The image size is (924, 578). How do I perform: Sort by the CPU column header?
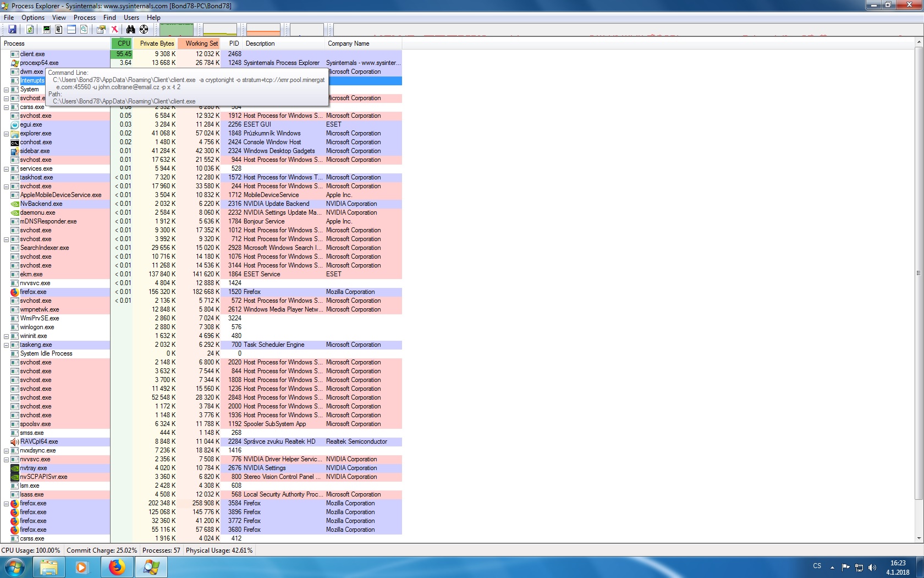coord(122,43)
